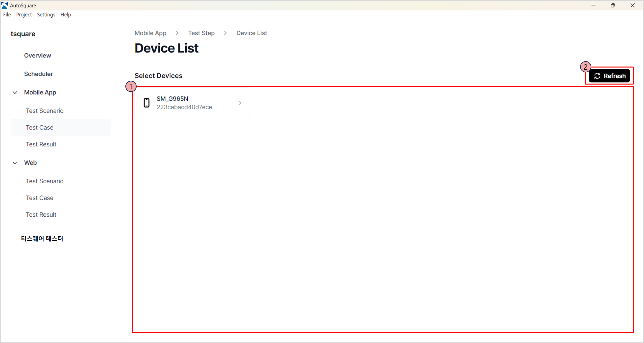Minimize the AutoSquare window

tap(593, 5)
